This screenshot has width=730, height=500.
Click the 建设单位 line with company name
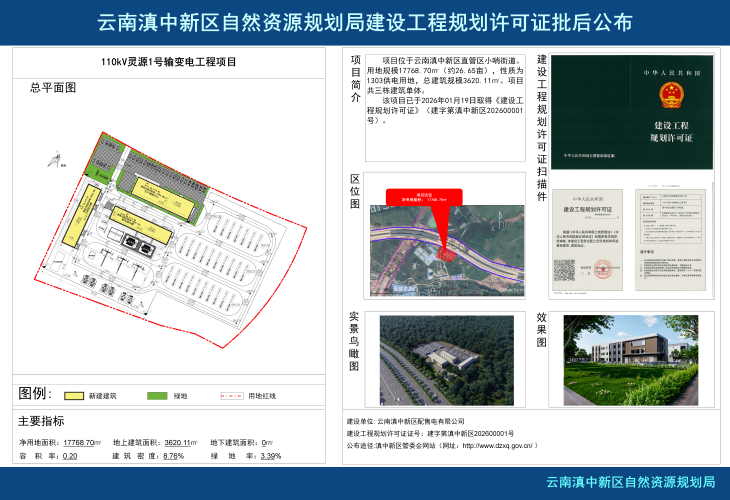(x=406, y=421)
